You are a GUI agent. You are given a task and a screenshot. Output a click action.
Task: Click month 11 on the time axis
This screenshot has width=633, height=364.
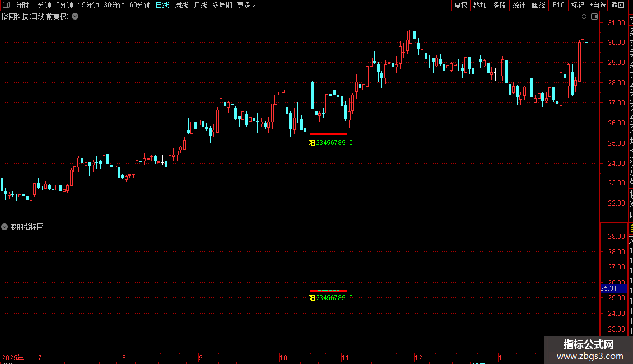[345, 357]
